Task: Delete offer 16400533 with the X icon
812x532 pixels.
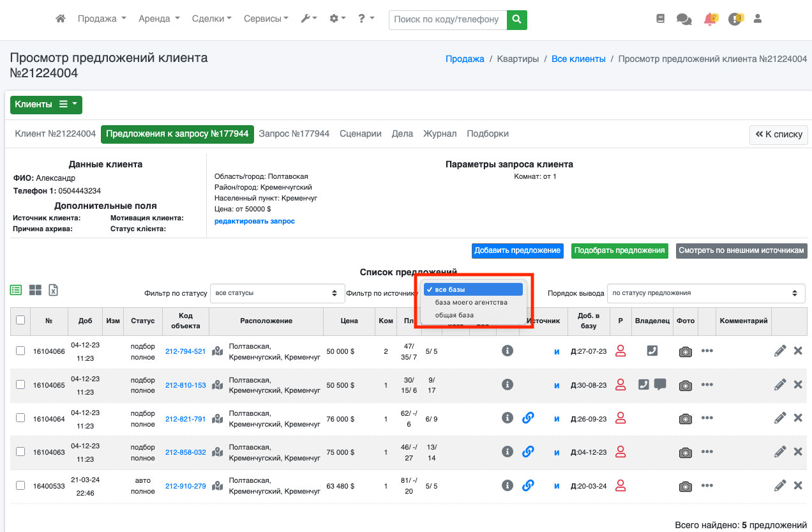Action: coord(797,485)
